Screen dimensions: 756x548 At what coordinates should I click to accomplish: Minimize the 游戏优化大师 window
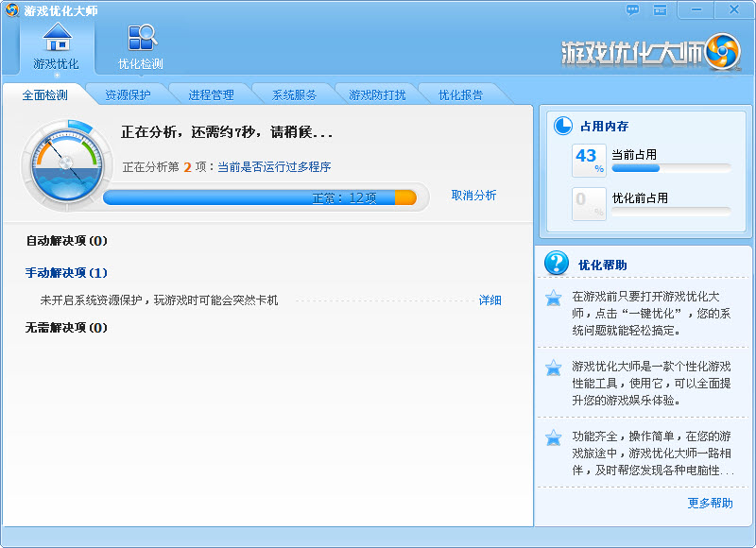click(696, 9)
